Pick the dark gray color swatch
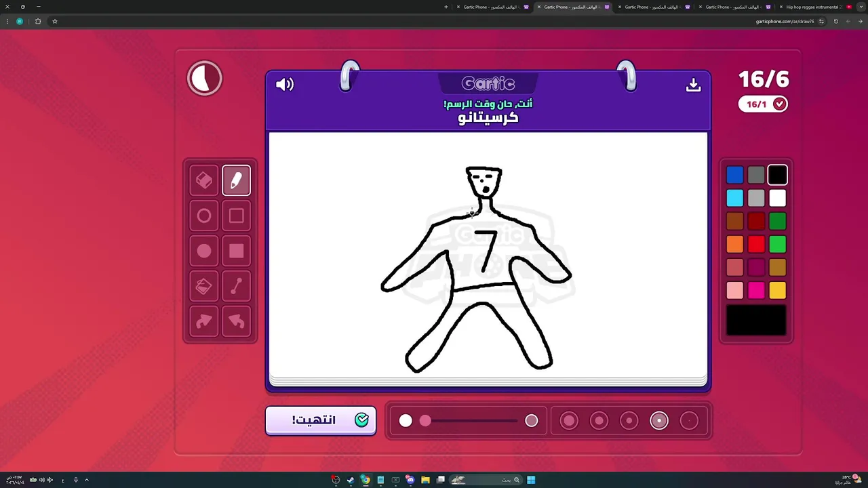Viewport: 868px width, 488px height. pos(756,175)
